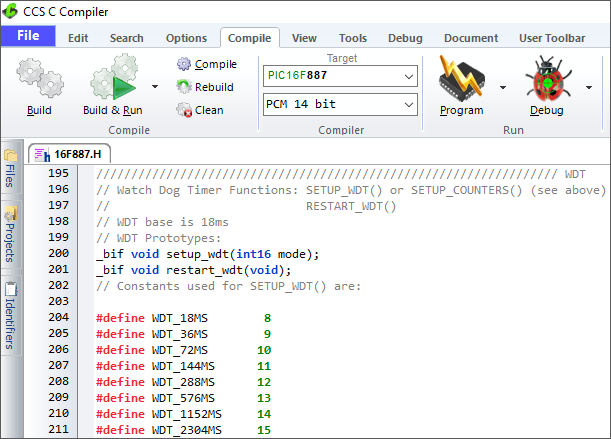Open the File menu
The image size is (611, 439).
[x=28, y=36]
